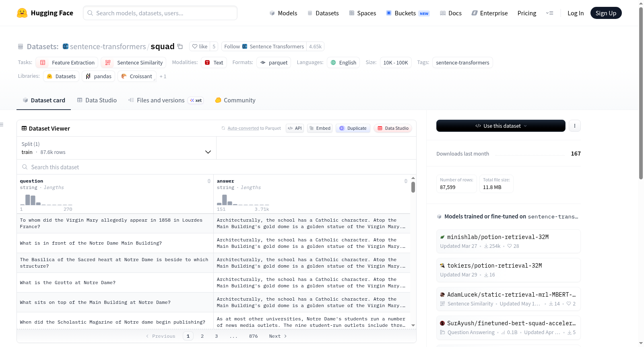Click the Log In link
The width and height of the screenshot is (644, 347).
coord(576,13)
